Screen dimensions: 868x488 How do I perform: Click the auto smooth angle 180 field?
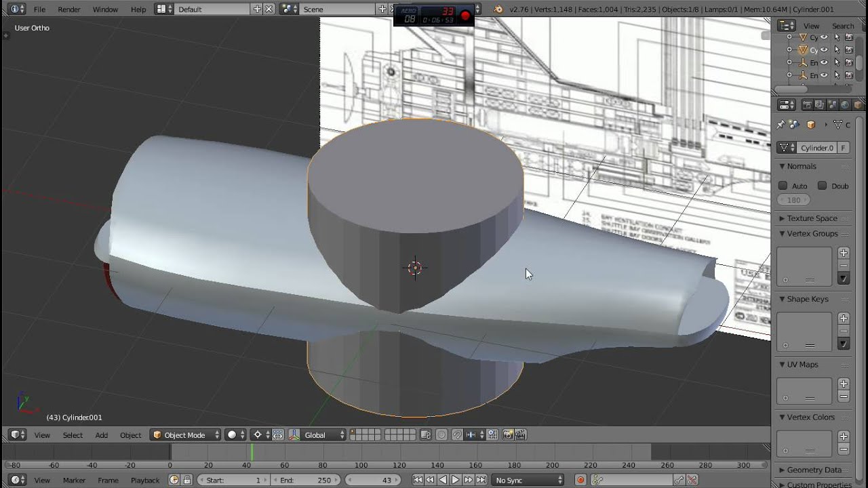(x=794, y=200)
